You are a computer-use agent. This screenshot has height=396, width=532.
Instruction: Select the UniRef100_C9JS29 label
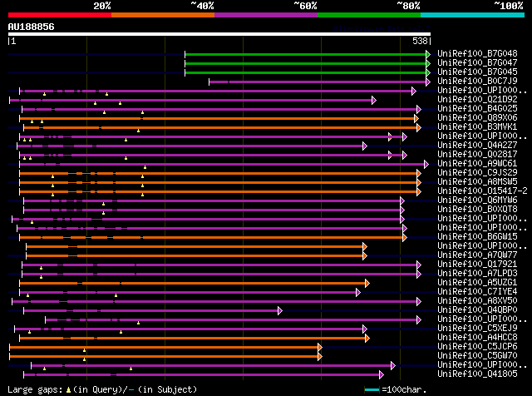coord(477,173)
